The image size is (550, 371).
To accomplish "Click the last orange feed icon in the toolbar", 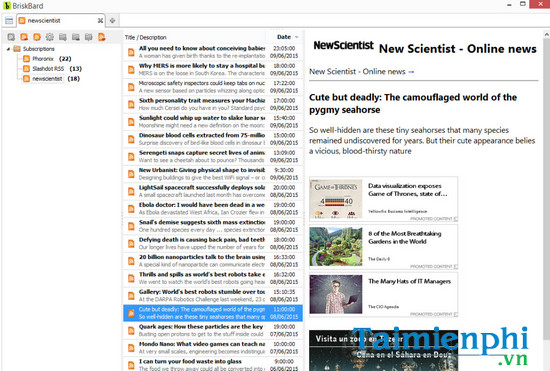I will click(102, 37).
